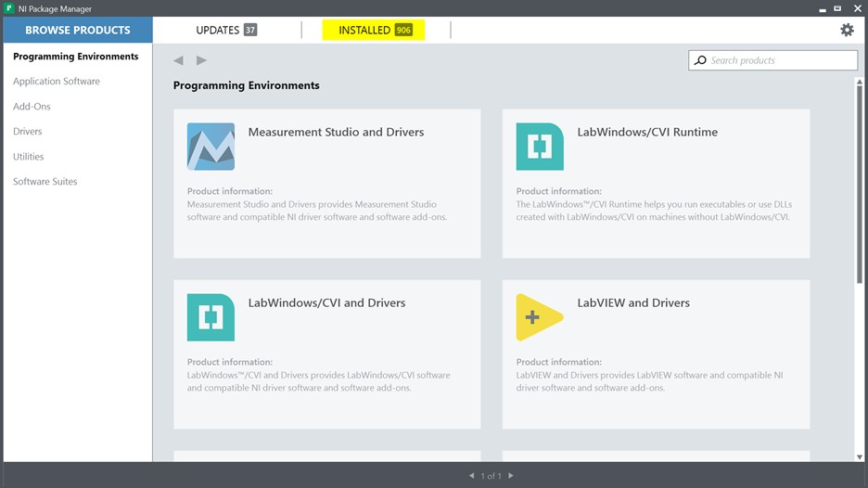Click the 906 installed count badge
868x488 pixels.
coord(403,30)
